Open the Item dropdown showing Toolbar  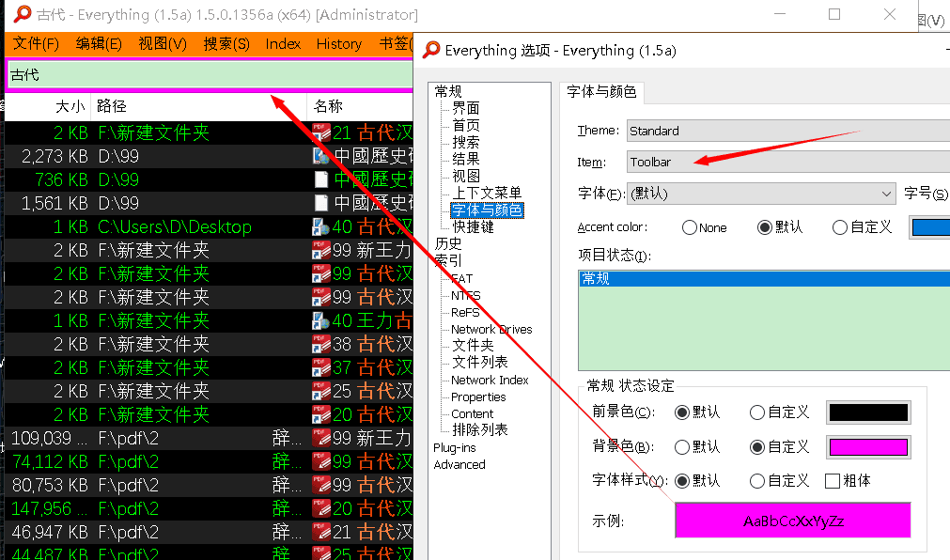click(787, 162)
